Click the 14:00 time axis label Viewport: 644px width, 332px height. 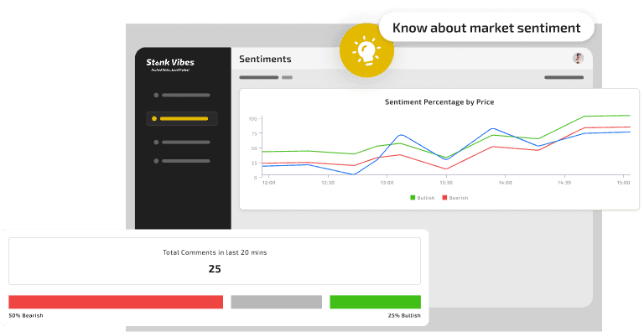[505, 183]
